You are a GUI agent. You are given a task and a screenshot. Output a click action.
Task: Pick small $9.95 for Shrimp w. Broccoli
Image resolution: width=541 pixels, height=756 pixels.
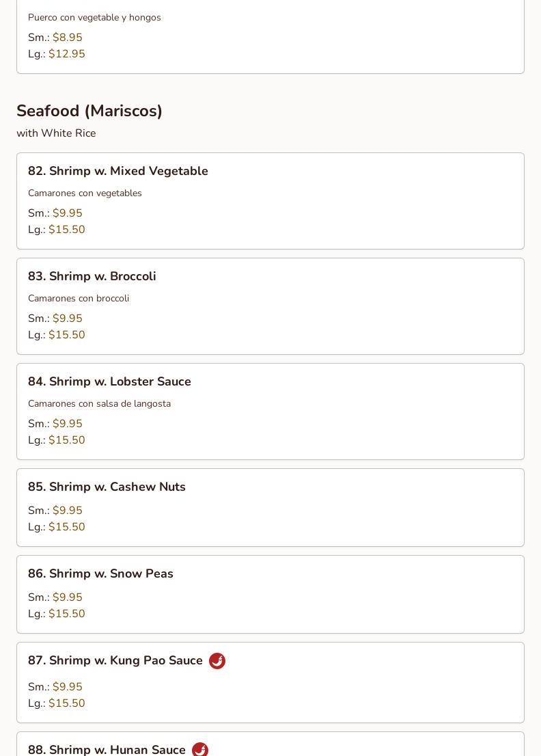pos(68,319)
